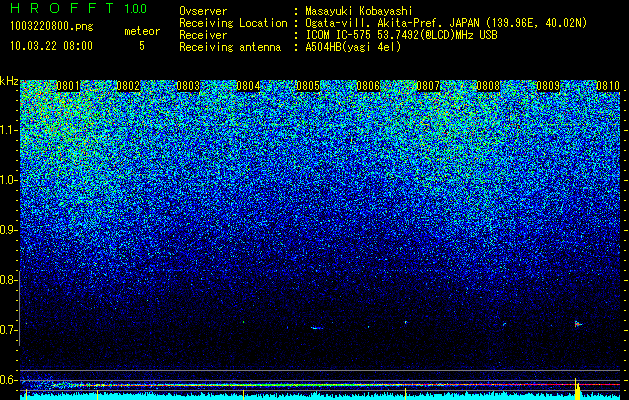The image size is (629, 400).
Task: Click the 0803 time marker
Action: click(188, 86)
